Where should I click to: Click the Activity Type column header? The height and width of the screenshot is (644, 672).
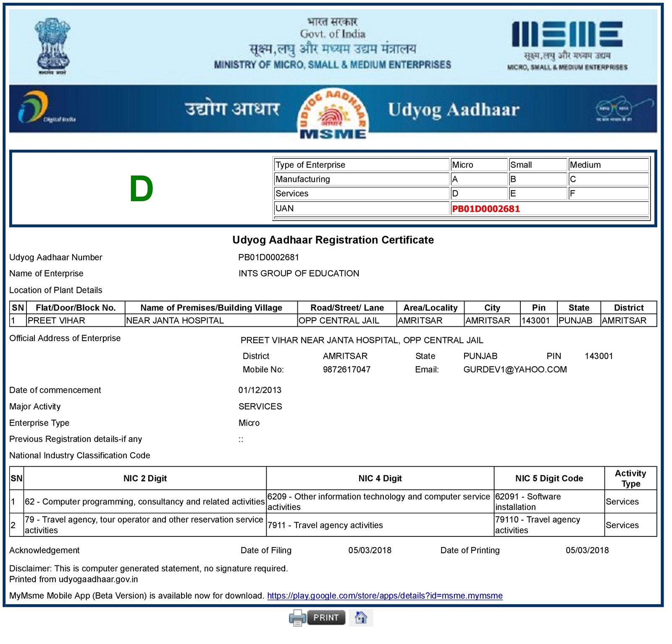(x=630, y=478)
